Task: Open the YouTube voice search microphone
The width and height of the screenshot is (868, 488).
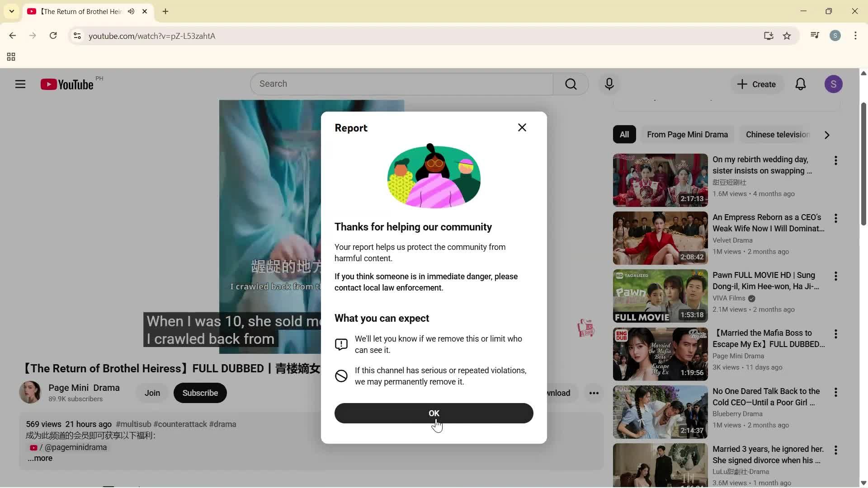Action: click(x=609, y=84)
